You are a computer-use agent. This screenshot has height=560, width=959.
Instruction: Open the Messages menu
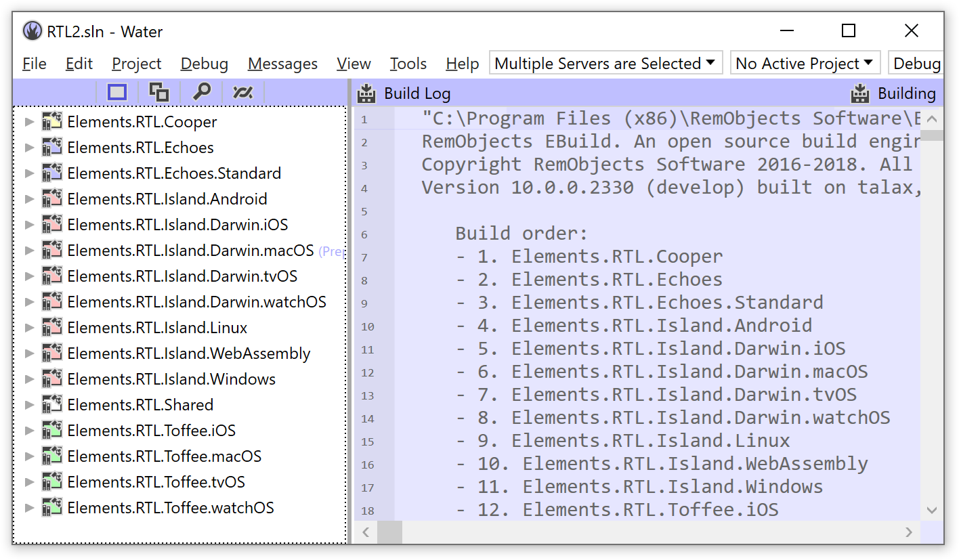click(x=282, y=64)
